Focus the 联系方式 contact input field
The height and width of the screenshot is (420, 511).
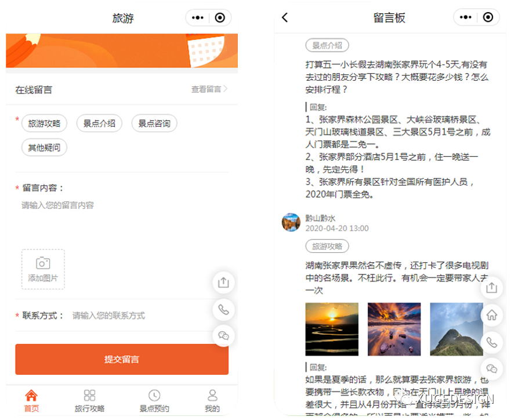pyautogui.click(x=140, y=316)
